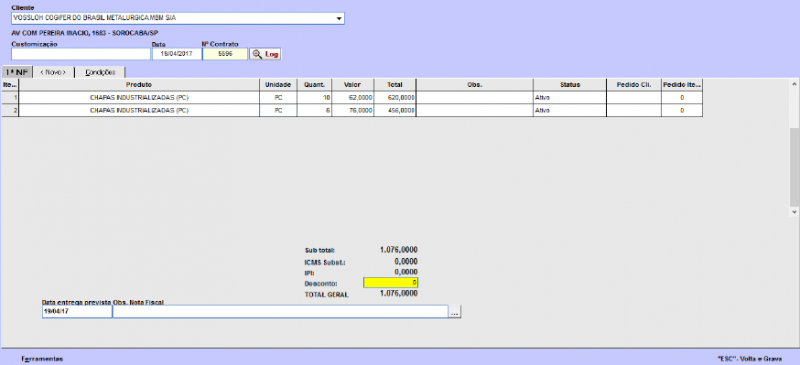
Task: Click the Unidade column header
Action: 278,85
